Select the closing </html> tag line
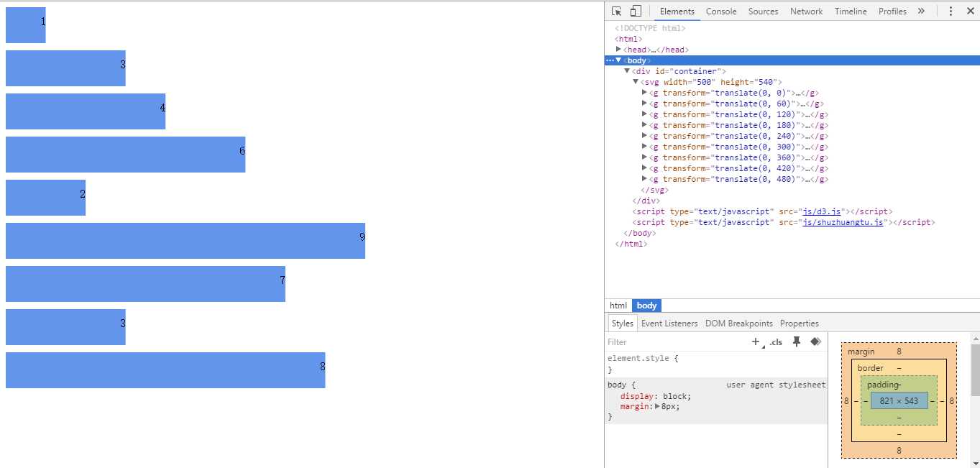The height and width of the screenshot is (468, 980). [631, 244]
